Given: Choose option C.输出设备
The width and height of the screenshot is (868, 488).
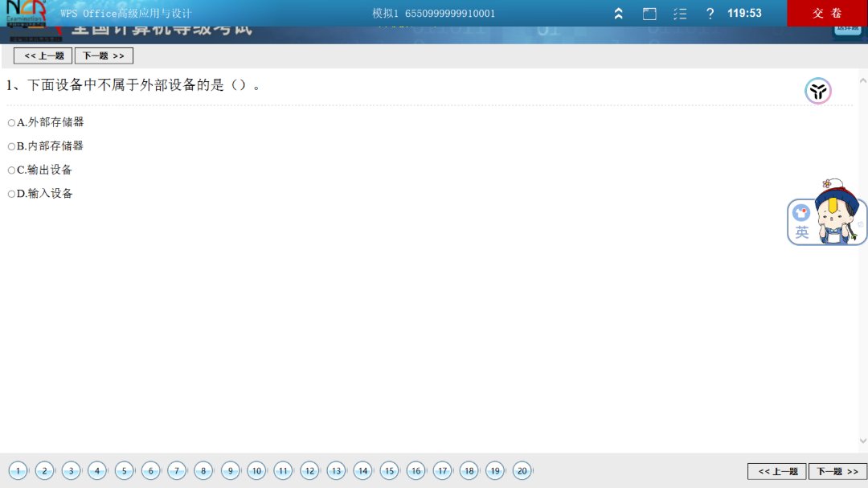Looking at the screenshot, I should [12, 170].
